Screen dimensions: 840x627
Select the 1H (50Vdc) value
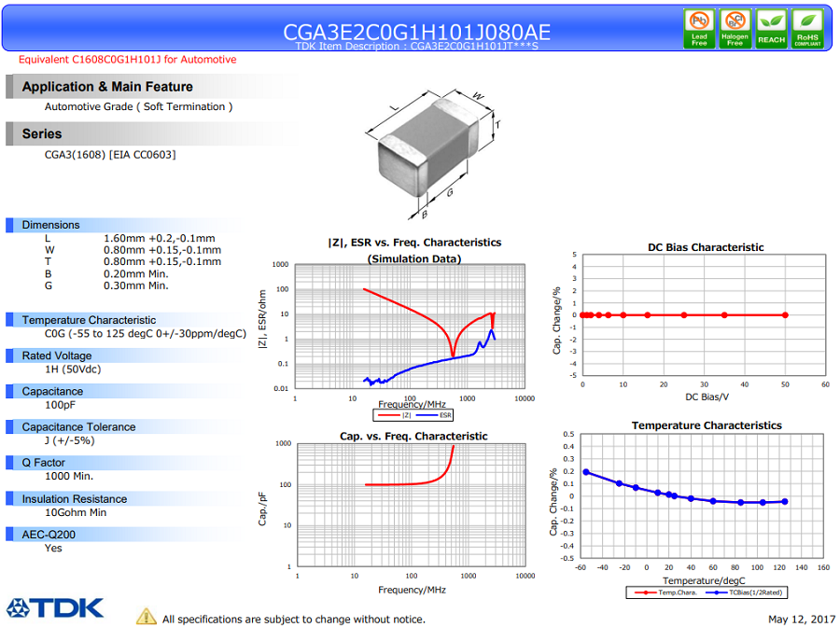[73, 369]
